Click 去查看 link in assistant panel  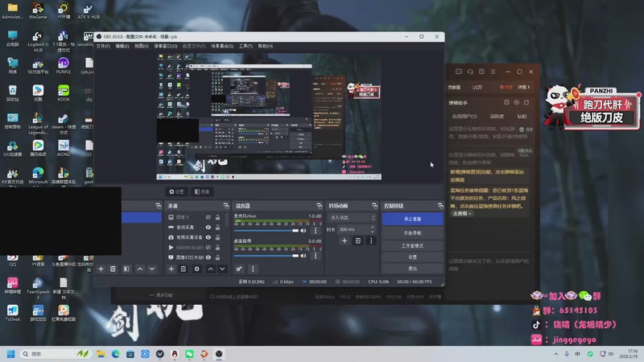click(462, 214)
